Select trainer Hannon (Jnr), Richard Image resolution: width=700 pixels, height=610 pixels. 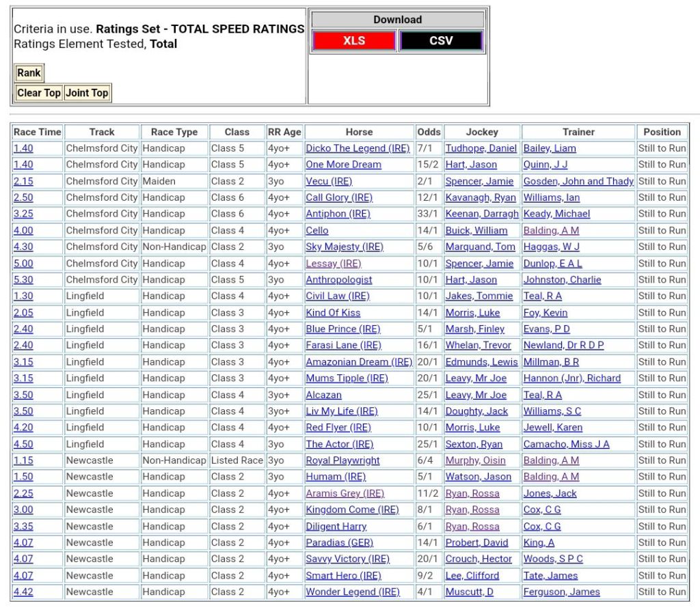571,378
